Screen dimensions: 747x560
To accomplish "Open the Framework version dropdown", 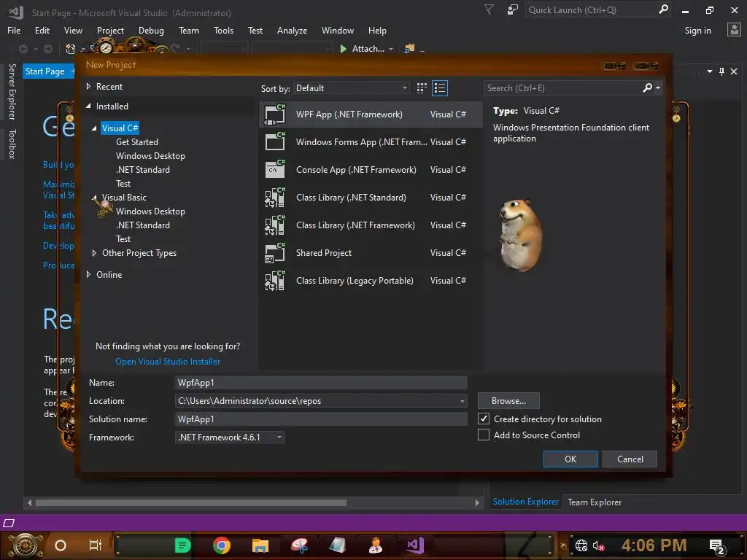I will click(230, 437).
